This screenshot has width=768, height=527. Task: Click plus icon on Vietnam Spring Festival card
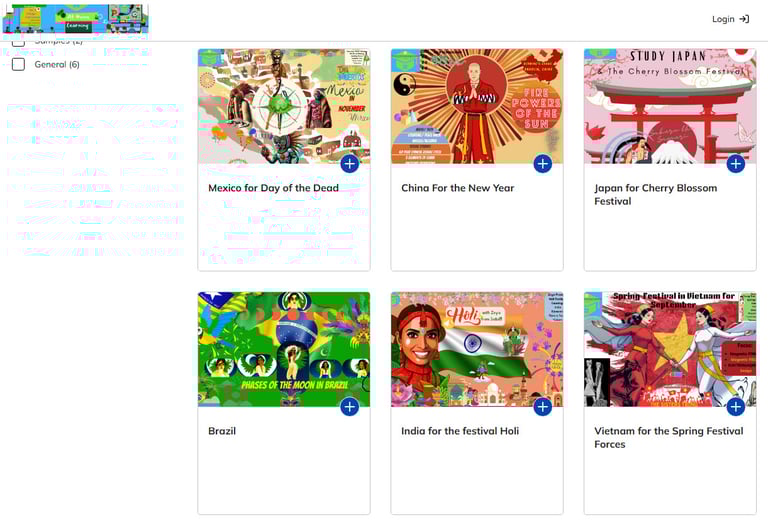click(x=736, y=407)
